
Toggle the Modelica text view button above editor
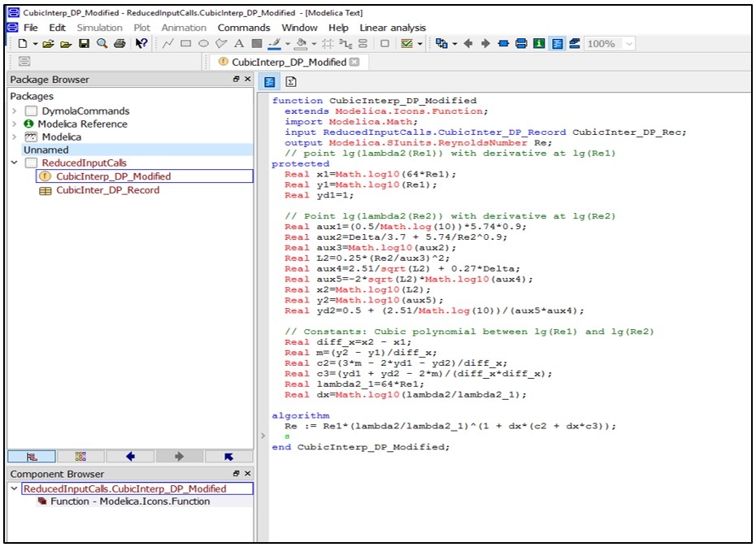click(270, 82)
